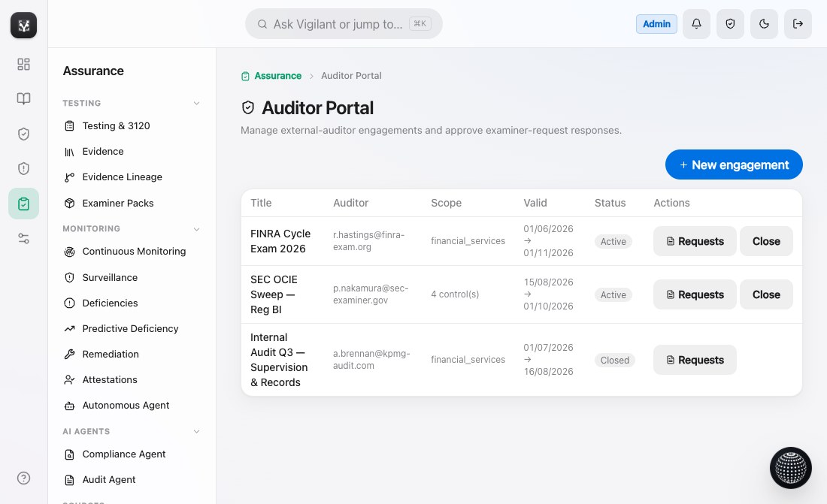This screenshot has width=827, height=504.
Task: Click the Auditor Portal breadcrumb text
Action: coord(351,76)
